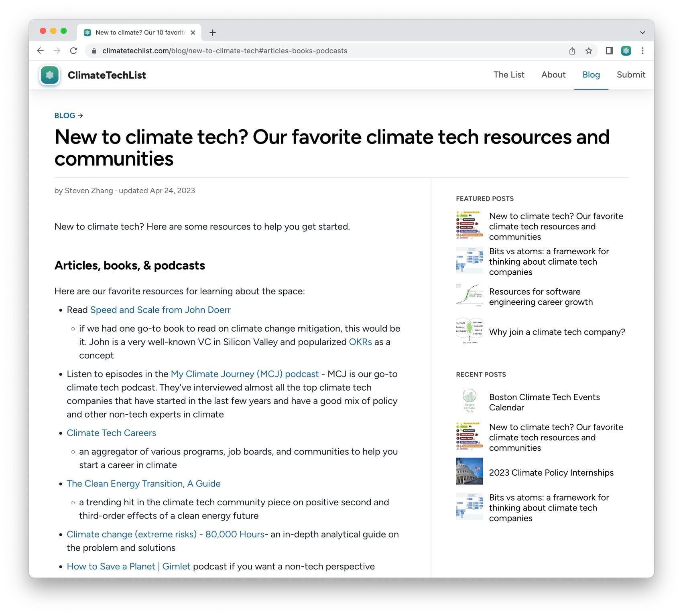Click the software engineering career growth thumbnail
This screenshot has width=683, height=616.
pos(470,295)
